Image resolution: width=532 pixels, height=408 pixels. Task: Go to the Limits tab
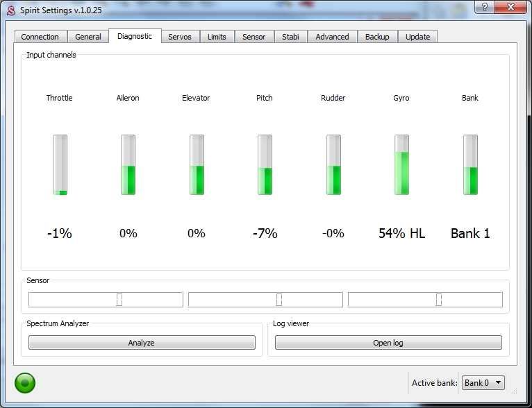tap(217, 37)
